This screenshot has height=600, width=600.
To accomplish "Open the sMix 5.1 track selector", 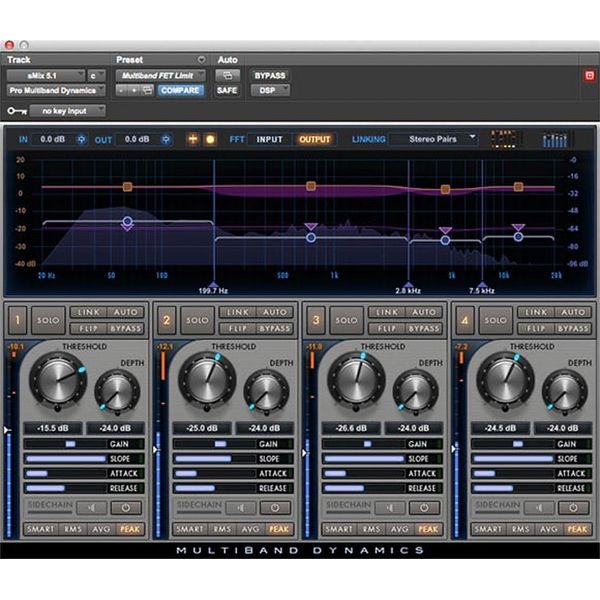I will point(46,75).
